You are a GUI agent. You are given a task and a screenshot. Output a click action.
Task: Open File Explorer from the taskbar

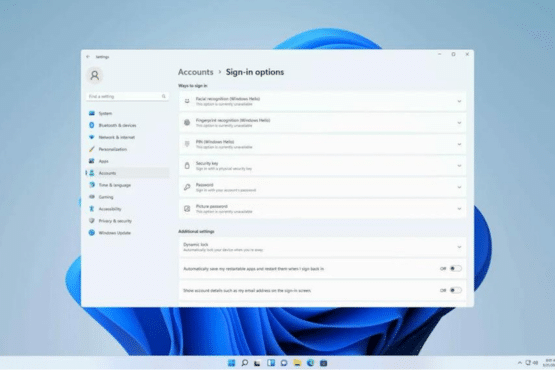[x=297, y=363]
